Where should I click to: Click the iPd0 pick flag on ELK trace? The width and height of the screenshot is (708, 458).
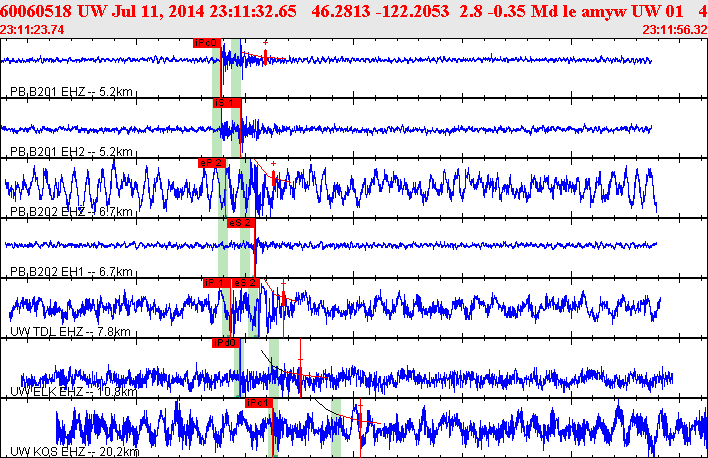tap(226, 343)
